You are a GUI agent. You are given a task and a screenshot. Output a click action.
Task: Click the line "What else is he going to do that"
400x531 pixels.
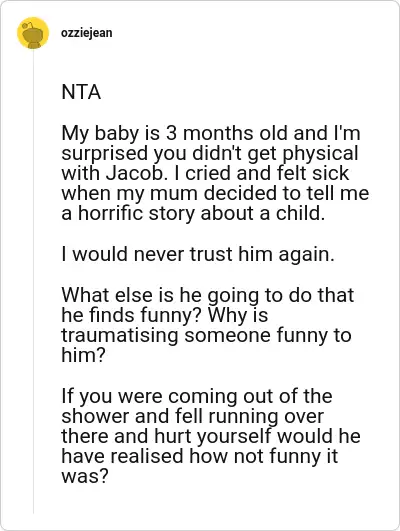point(208,295)
